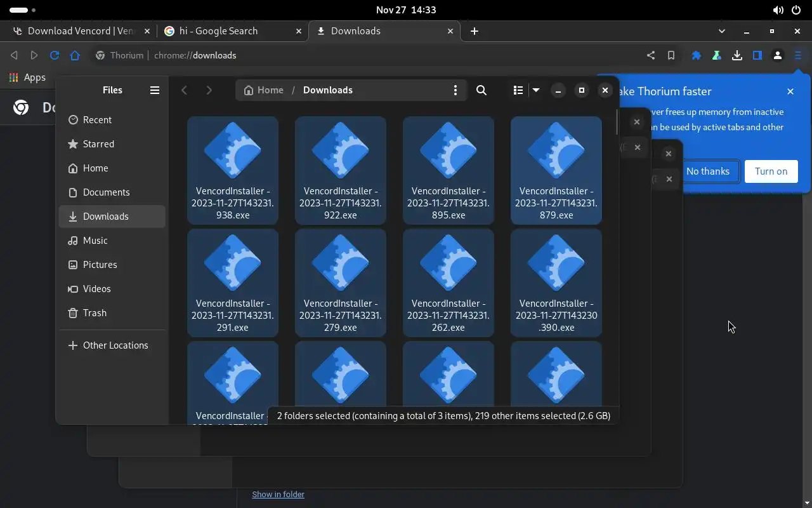Select VencordInstaller file ending 262.exe

pos(449,283)
